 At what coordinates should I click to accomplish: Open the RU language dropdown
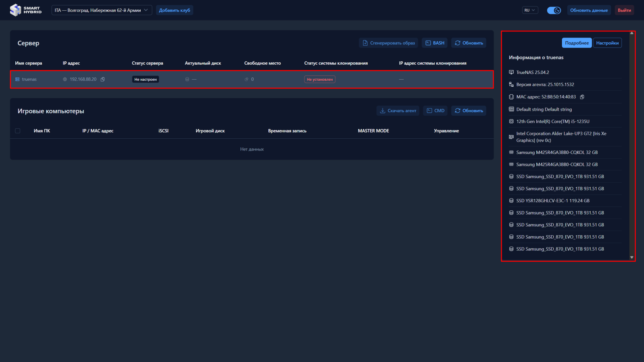click(530, 10)
